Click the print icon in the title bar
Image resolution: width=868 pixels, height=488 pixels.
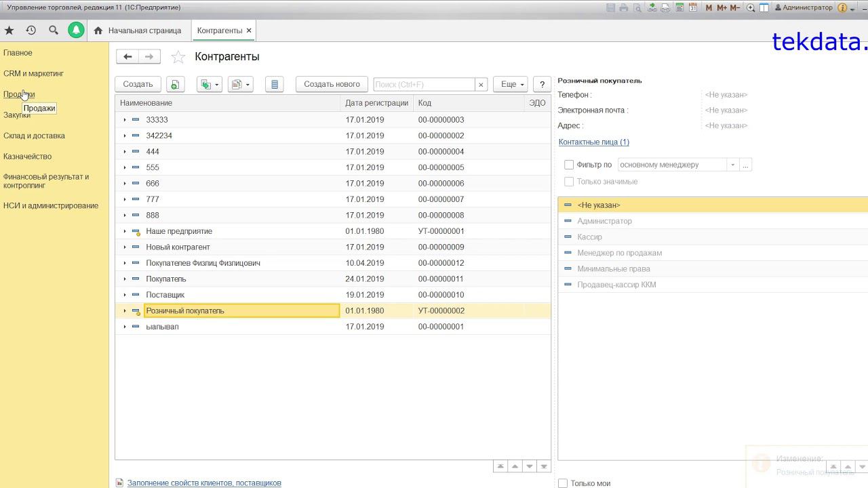click(x=624, y=8)
